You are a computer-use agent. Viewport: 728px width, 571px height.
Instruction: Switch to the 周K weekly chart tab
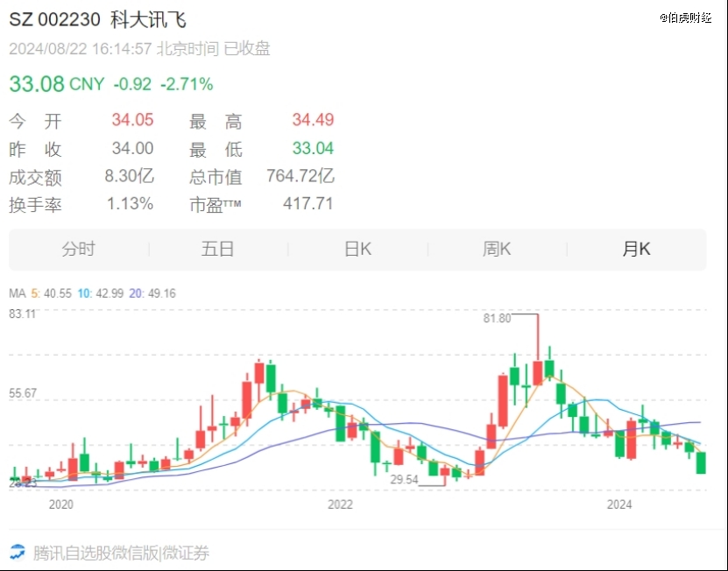[x=497, y=250]
